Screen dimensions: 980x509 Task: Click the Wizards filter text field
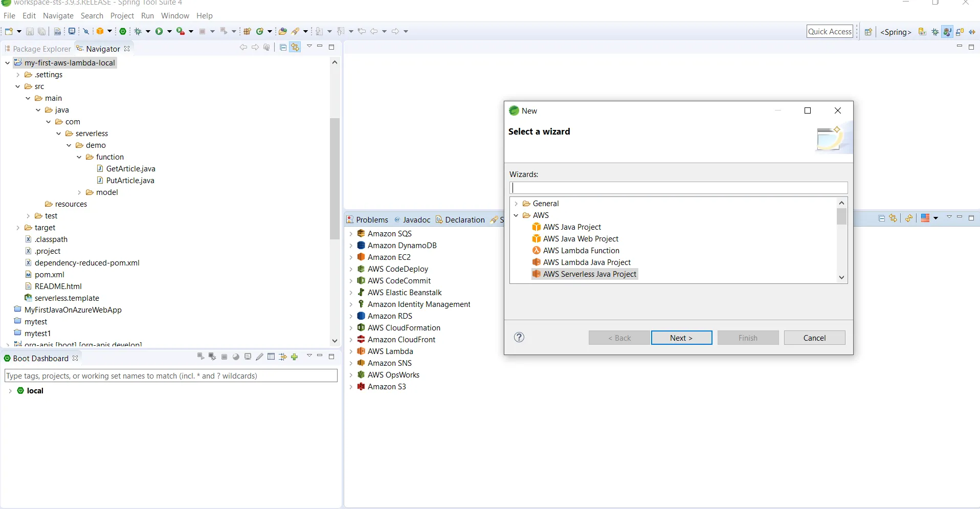(x=678, y=188)
